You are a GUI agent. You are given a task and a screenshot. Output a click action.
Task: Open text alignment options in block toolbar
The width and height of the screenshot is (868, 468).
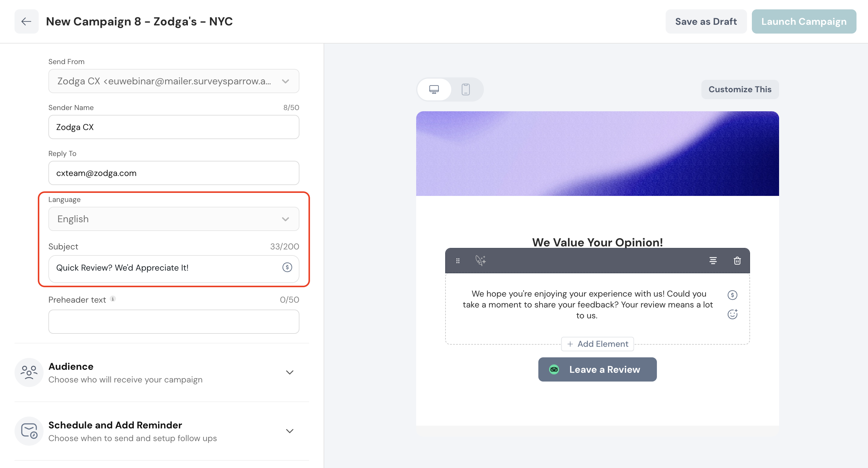tap(713, 260)
